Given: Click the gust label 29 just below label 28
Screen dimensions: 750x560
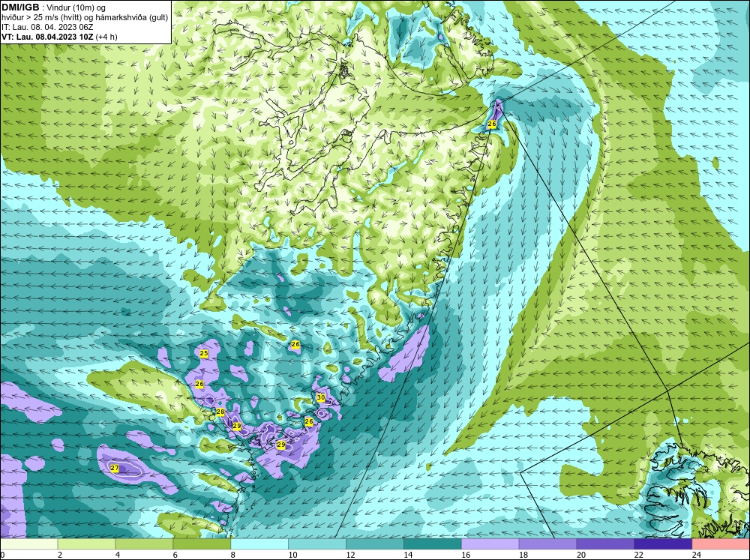Looking at the screenshot, I should pyautogui.click(x=237, y=426).
